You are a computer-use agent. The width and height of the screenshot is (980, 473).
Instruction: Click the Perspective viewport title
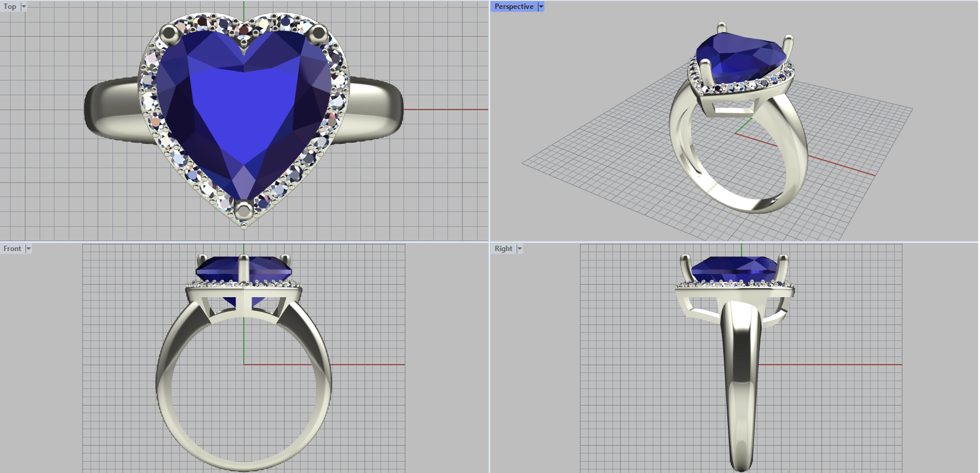513,7
